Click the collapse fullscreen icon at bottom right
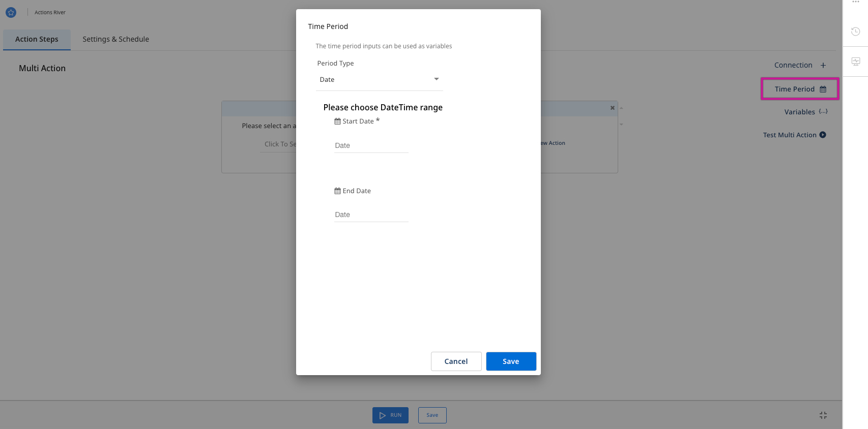868x429 pixels. click(823, 415)
